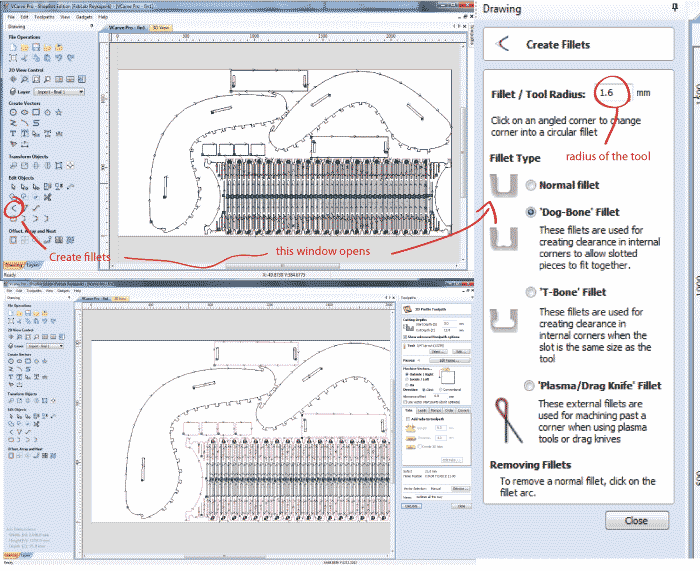Screen dimensions: 700x571
Task: Switch to Layers tab at upper window bottom
Action: tap(33, 265)
